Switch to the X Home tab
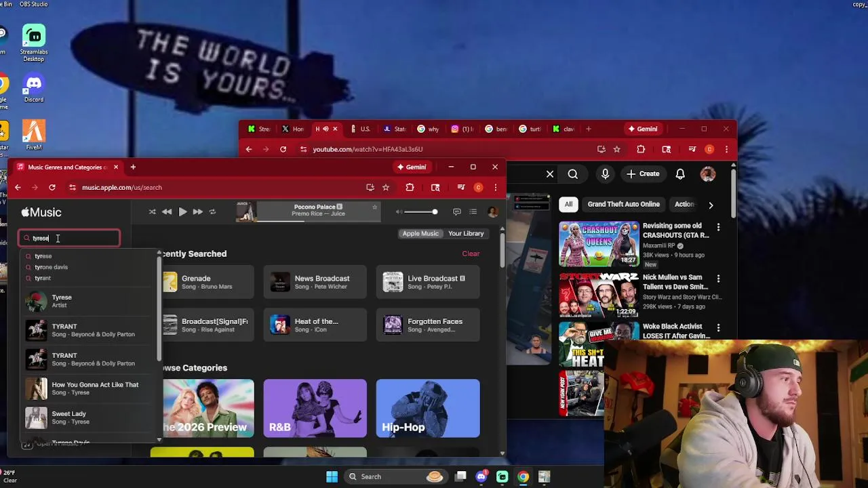868x488 pixels. tap(293, 129)
